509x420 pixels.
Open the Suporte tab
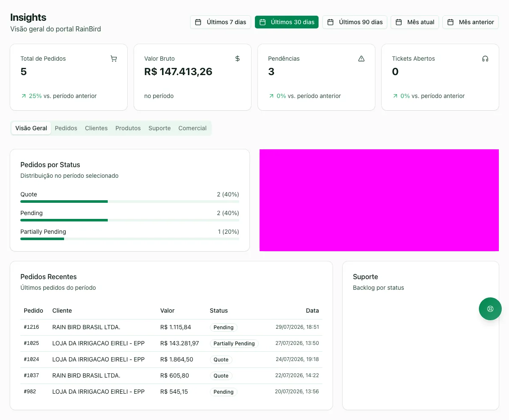[x=159, y=128]
